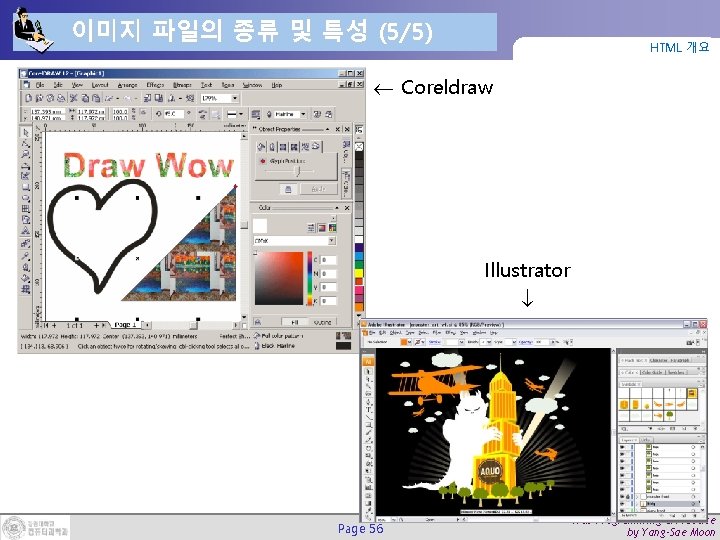Open the CMYK color model dropdown
Viewport: 720px width, 540px height.
coord(332,241)
